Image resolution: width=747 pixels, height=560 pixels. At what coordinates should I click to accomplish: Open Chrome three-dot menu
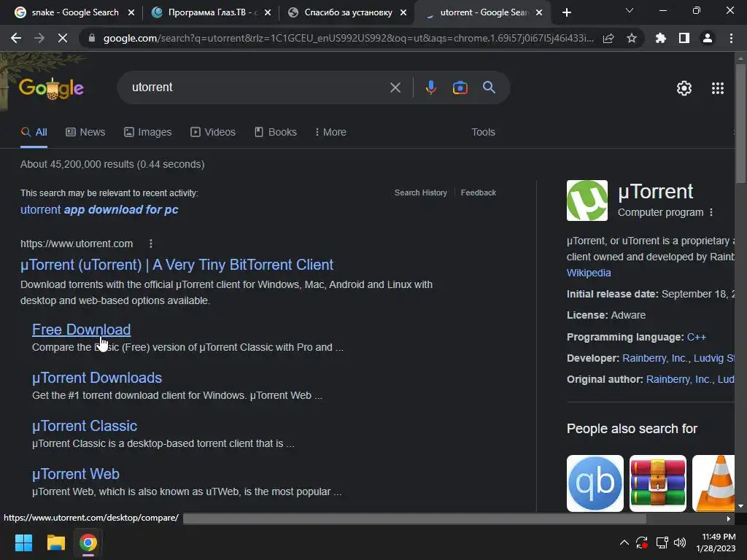click(x=731, y=38)
